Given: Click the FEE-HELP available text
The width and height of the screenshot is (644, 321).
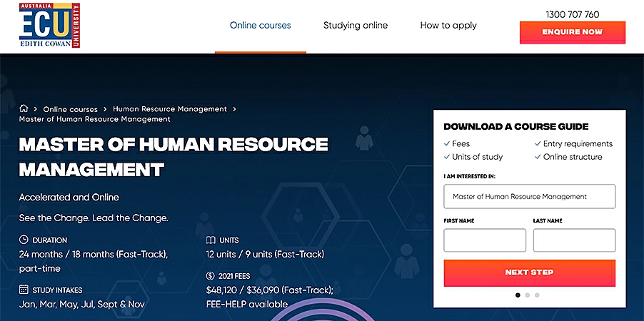Looking at the screenshot, I should click(247, 305).
